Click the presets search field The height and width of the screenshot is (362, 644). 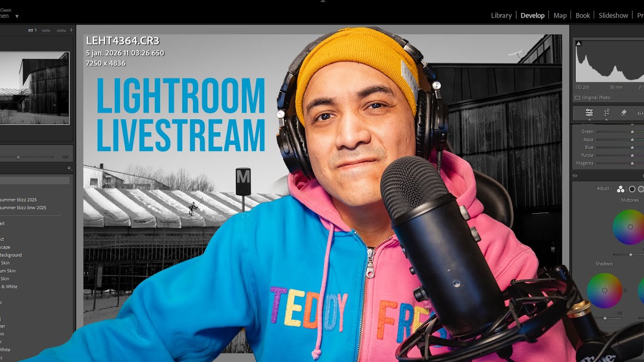pyautogui.click(x=35, y=180)
